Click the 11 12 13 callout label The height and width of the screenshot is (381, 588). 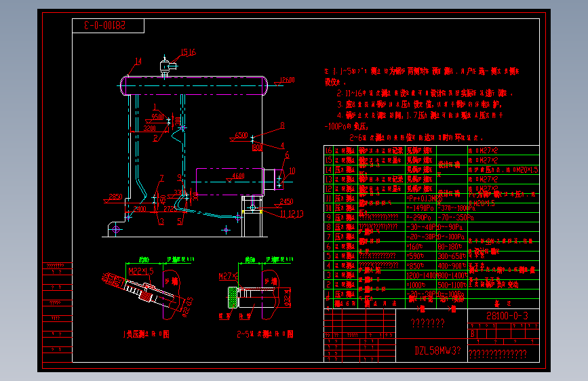(x=292, y=214)
